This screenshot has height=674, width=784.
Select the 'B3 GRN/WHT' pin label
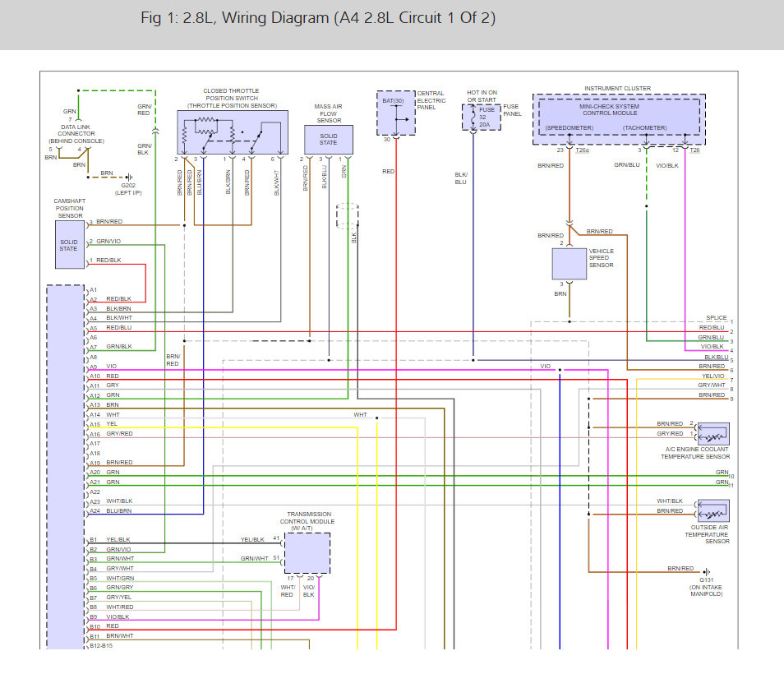[112, 559]
